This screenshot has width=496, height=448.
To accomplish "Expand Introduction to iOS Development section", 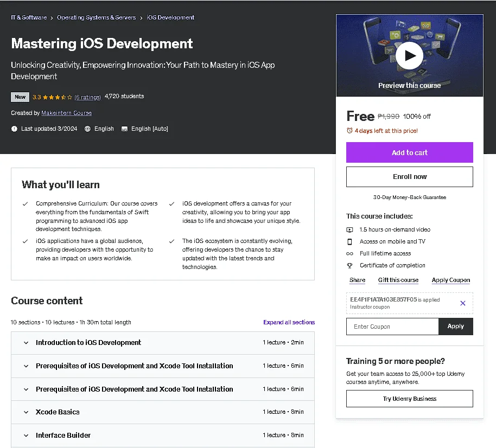I will tap(163, 343).
